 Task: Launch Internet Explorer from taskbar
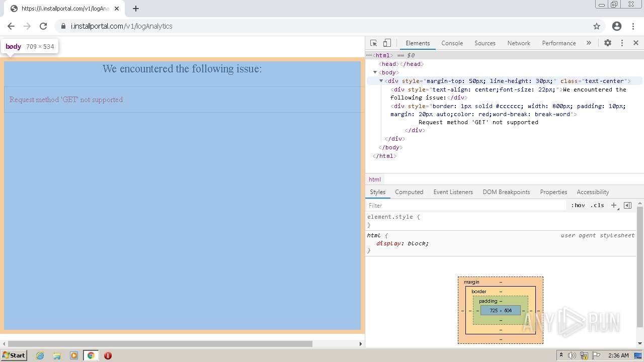pos(40,355)
